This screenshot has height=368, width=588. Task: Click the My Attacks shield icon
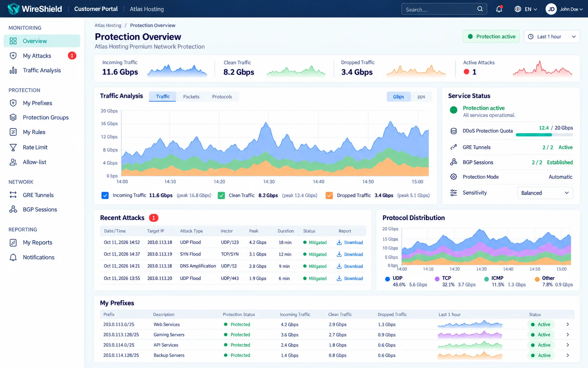(x=13, y=56)
